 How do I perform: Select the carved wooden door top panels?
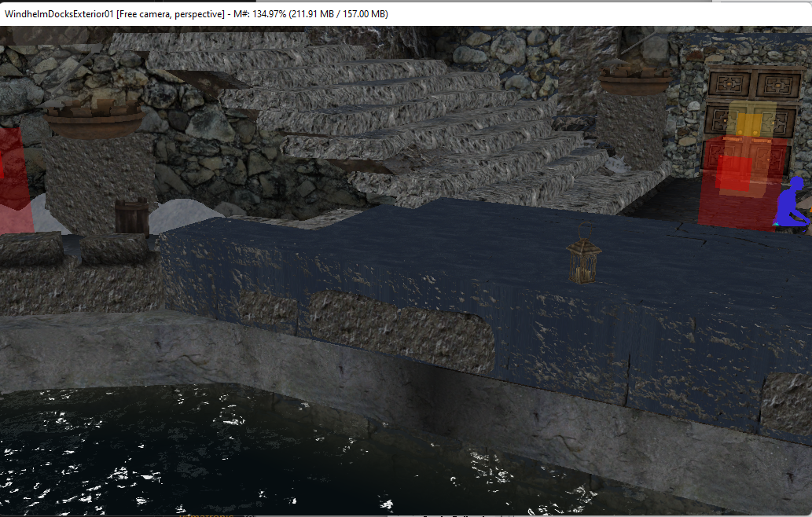[x=754, y=84]
